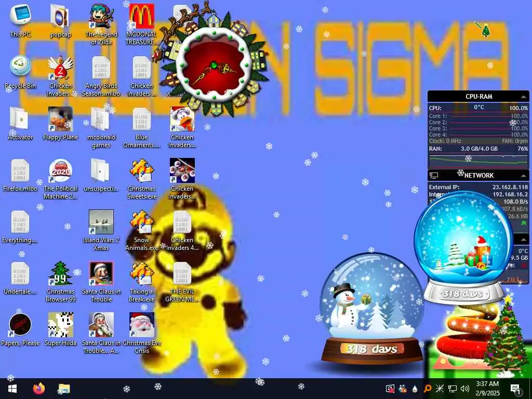Screen dimensions: 532x399
Task: Open File Explorer from the taskbar
Action: (64, 389)
